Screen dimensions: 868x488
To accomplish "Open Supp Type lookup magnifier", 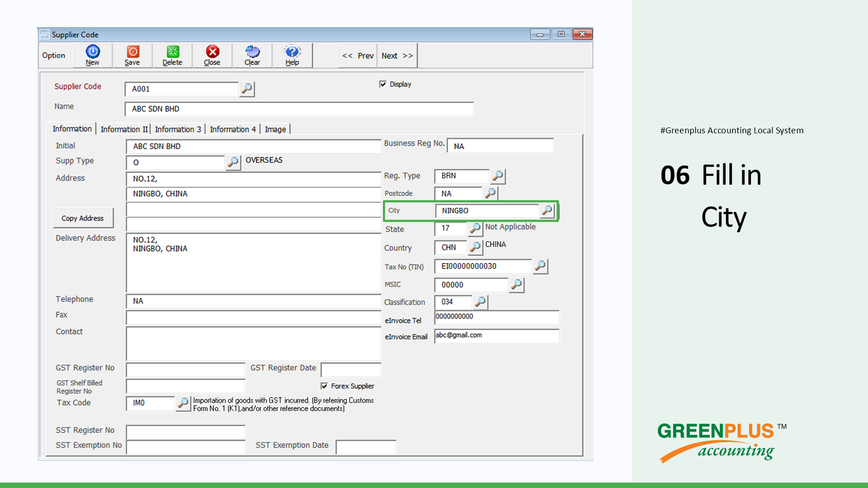I will pos(233,162).
